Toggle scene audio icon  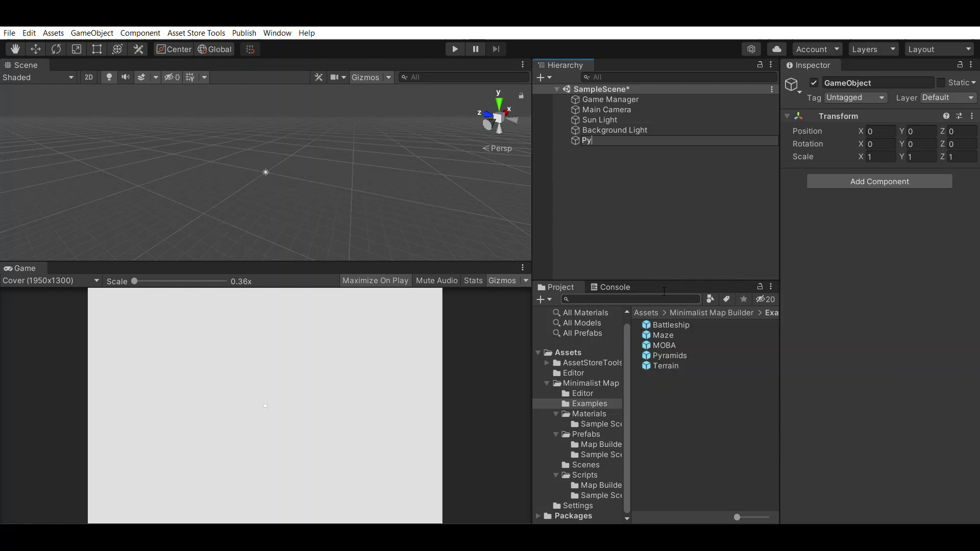(x=125, y=77)
